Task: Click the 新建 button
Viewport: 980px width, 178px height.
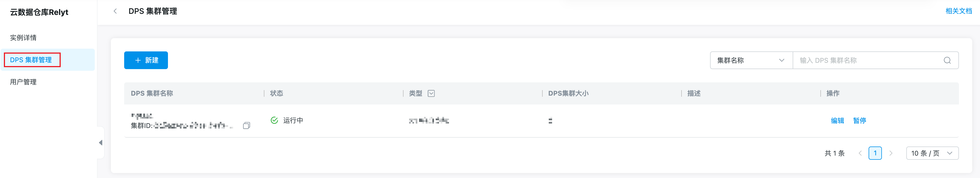Action: point(146,60)
